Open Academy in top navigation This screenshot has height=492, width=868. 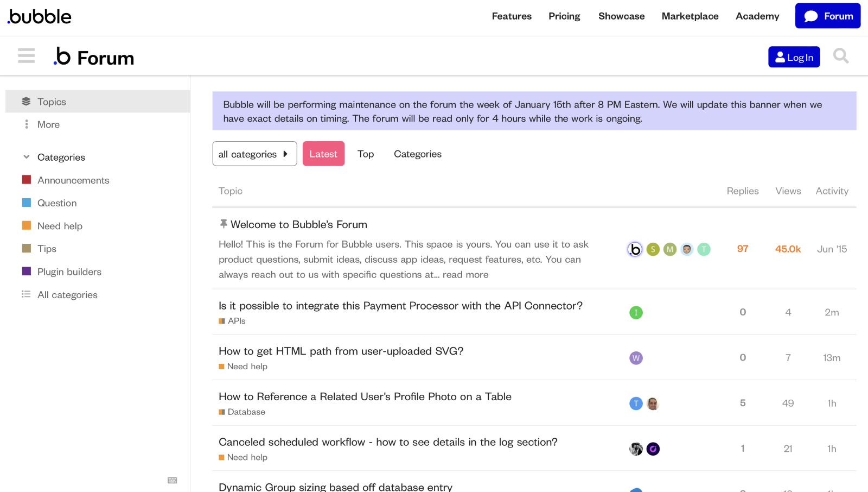pyautogui.click(x=757, y=16)
